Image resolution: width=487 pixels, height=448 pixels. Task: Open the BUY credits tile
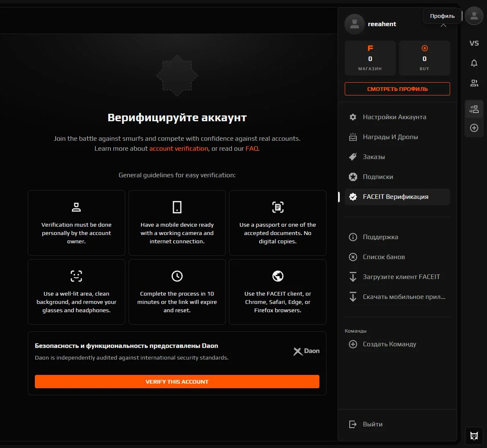coord(424,58)
